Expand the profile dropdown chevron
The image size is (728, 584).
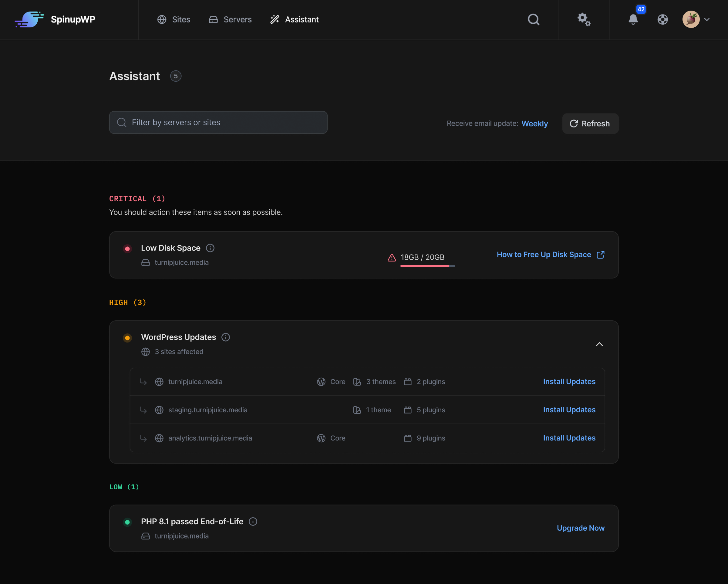point(707,20)
